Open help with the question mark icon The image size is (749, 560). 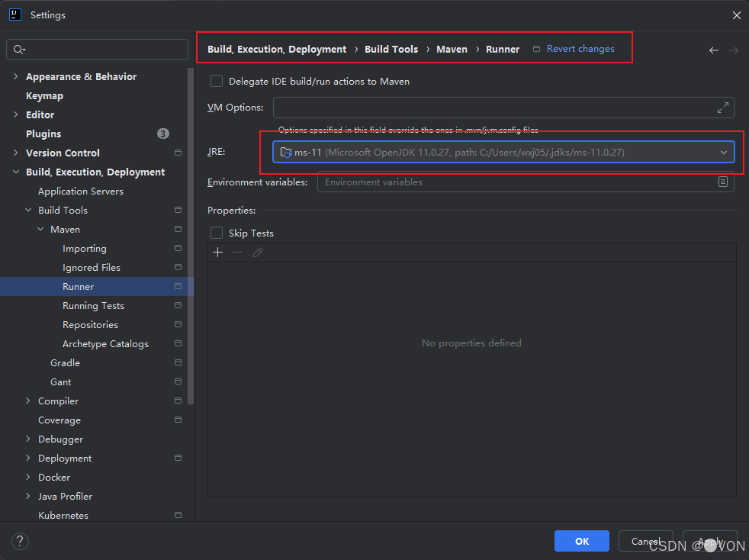click(x=20, y=542)
